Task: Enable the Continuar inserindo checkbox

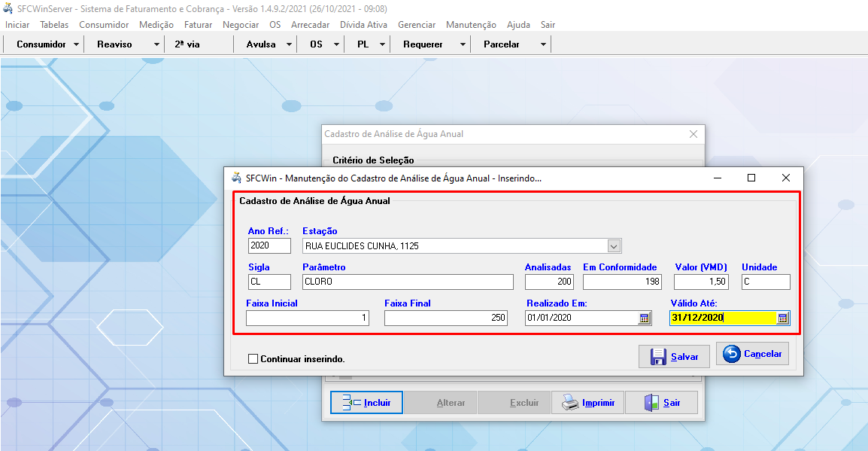Action: click(x=253, y=359)
